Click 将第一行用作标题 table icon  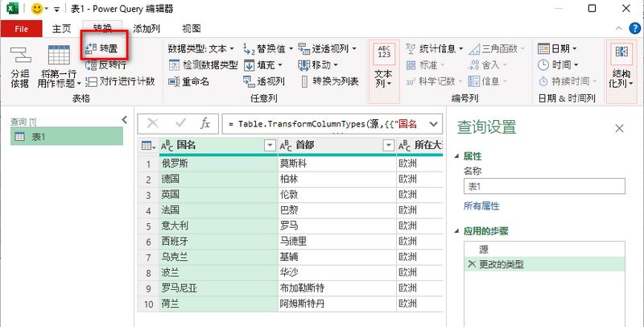point(59,55)
